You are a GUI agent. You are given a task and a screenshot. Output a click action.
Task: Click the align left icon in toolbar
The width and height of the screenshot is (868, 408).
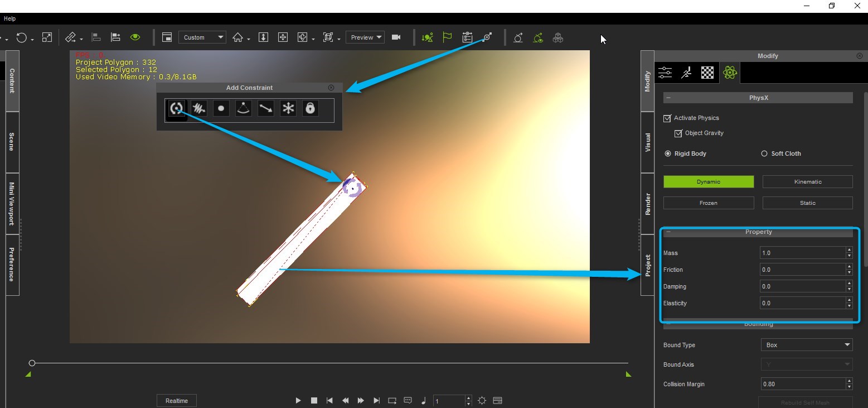[96, 37]
